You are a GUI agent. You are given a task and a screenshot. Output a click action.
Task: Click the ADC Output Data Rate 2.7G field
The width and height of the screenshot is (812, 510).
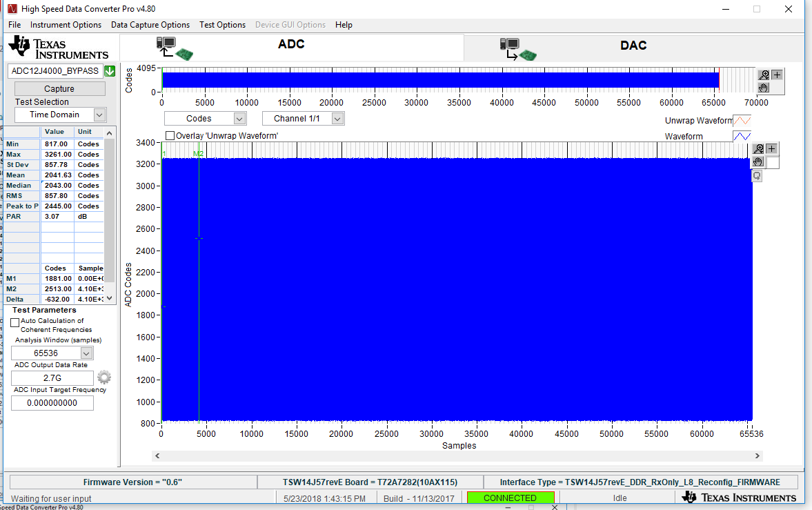(52, 377)
